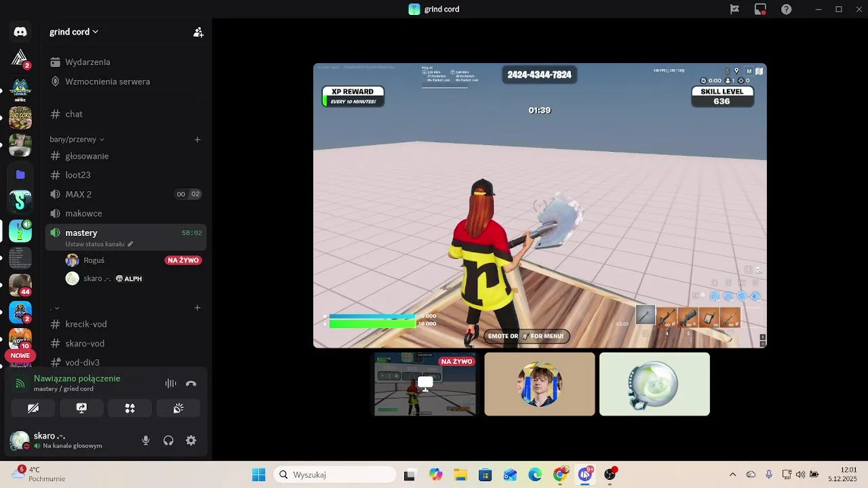Click the invite people icon beside grind cord
This screenshot has height=488, width=868.
pyautogui.click(x=198, y=32)
